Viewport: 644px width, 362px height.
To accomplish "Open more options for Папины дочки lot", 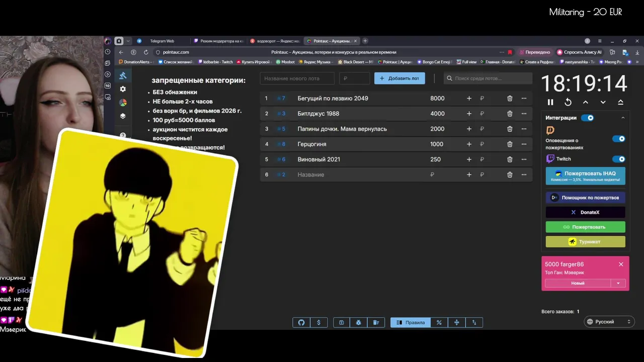I will tap(524, 129).
